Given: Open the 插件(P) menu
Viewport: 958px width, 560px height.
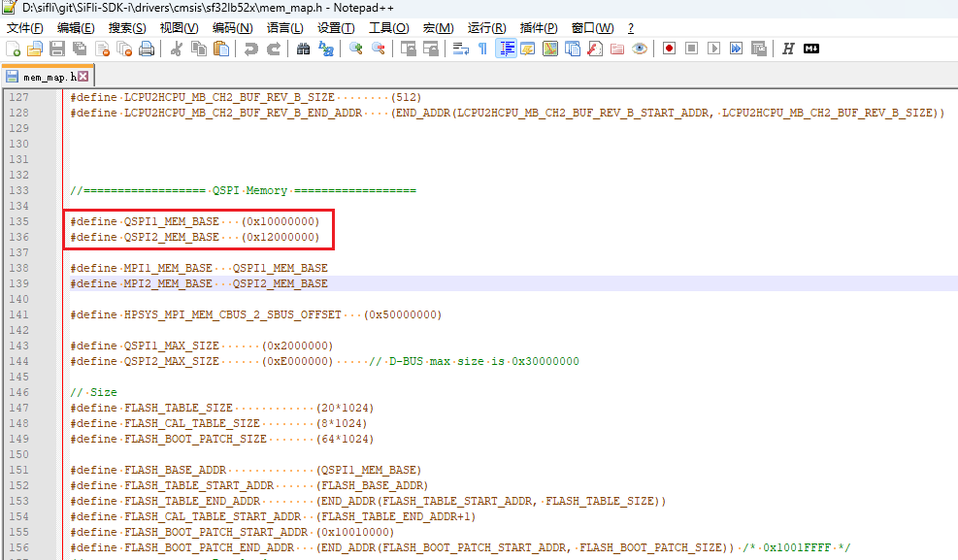Looking at the screenshot, I should (539, 28).
